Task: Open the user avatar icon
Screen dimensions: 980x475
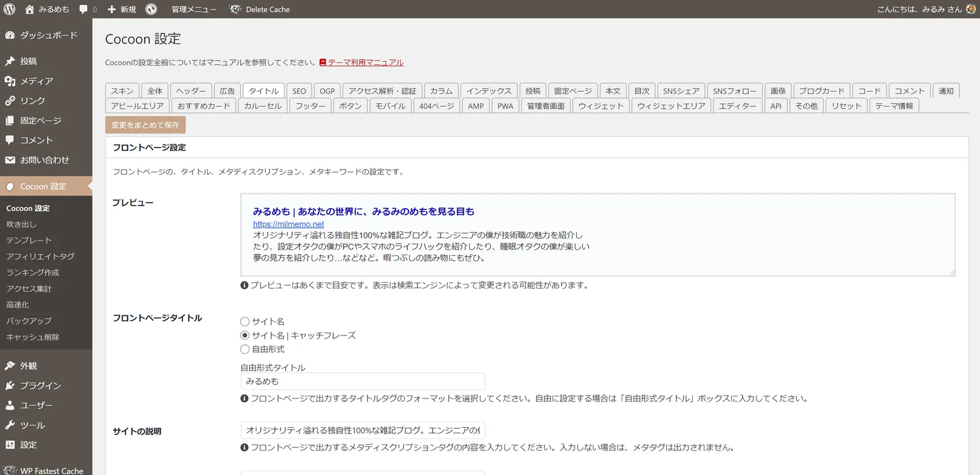Action: point(971,9)
